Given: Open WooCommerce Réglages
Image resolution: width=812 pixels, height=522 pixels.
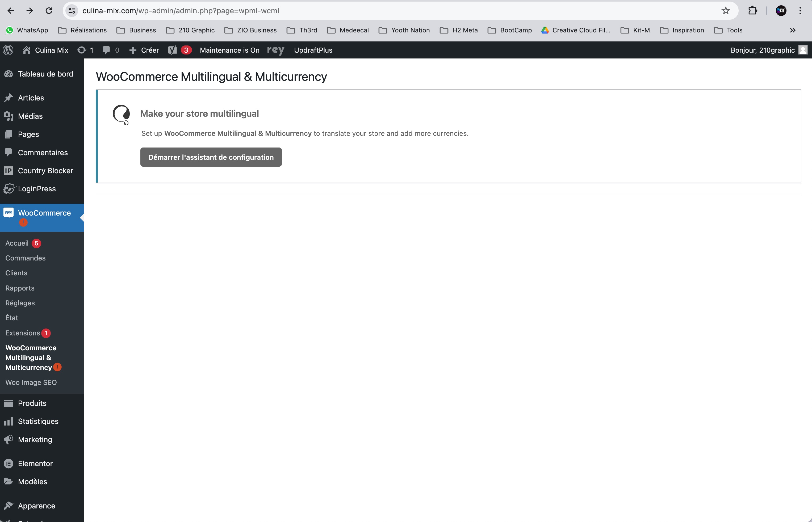Looking at the screenshot, I should (x=42, y=303).
